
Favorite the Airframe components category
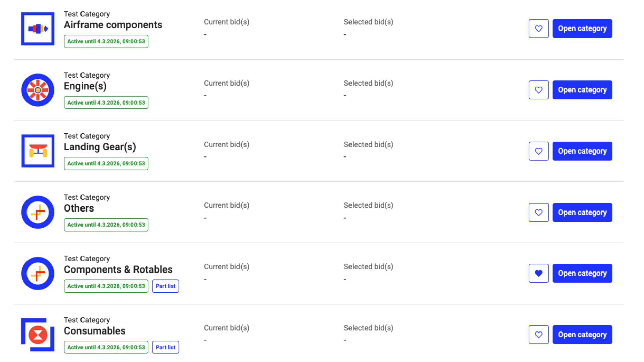coord(538,28)
